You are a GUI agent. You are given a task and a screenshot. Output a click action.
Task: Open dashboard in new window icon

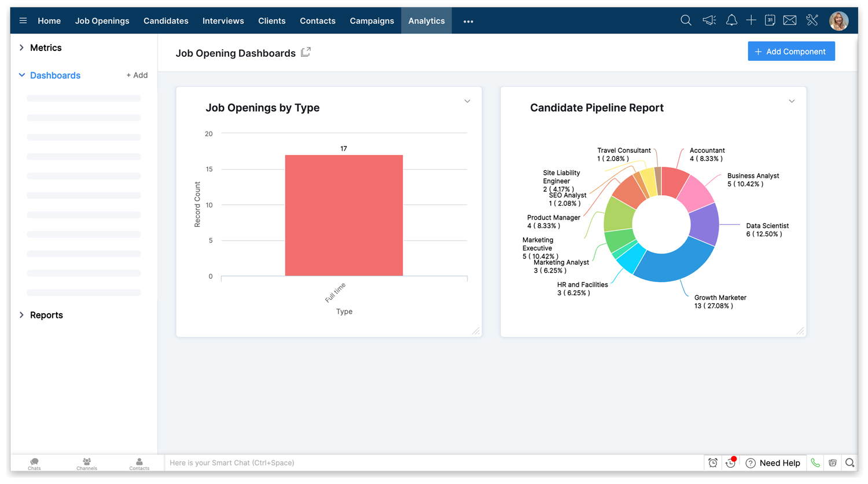(x=306, y=52)
